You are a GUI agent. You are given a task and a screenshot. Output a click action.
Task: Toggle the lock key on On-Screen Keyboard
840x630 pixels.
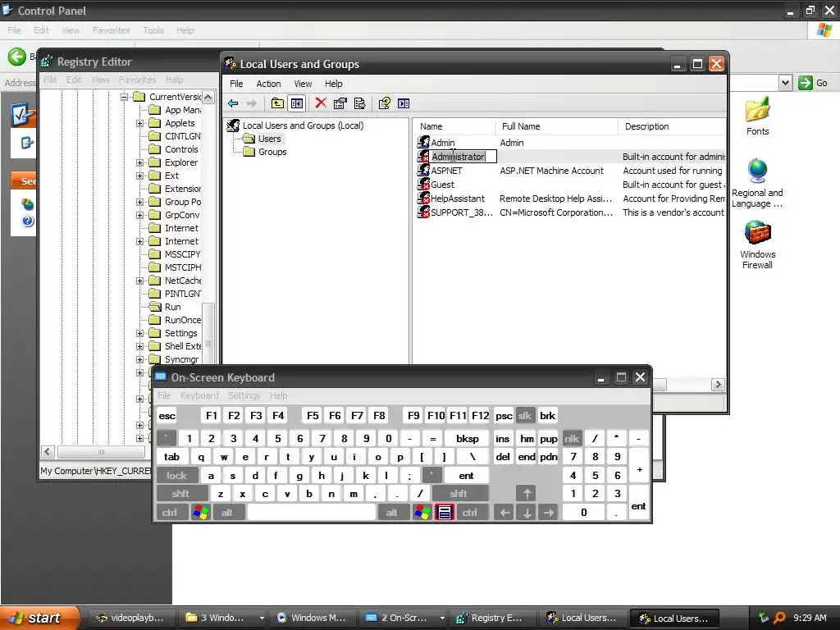pyautogui.click(x=177, y=475)
